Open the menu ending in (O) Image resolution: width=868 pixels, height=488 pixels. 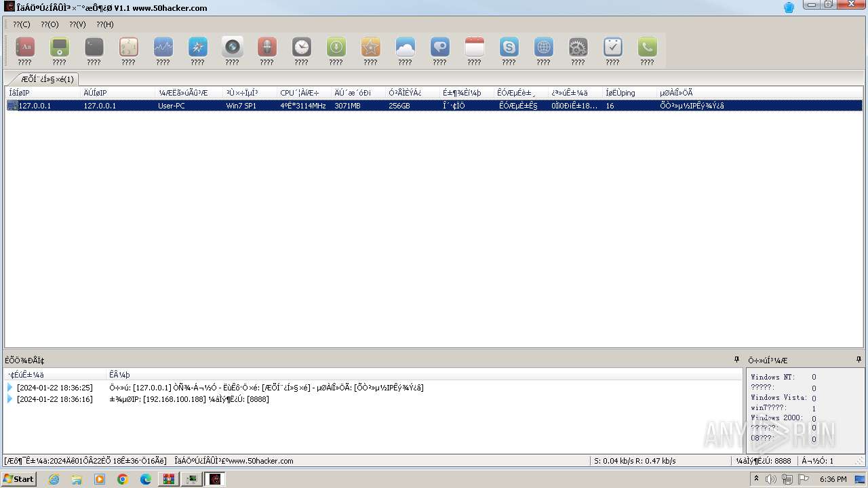click(x=50, y=24)
